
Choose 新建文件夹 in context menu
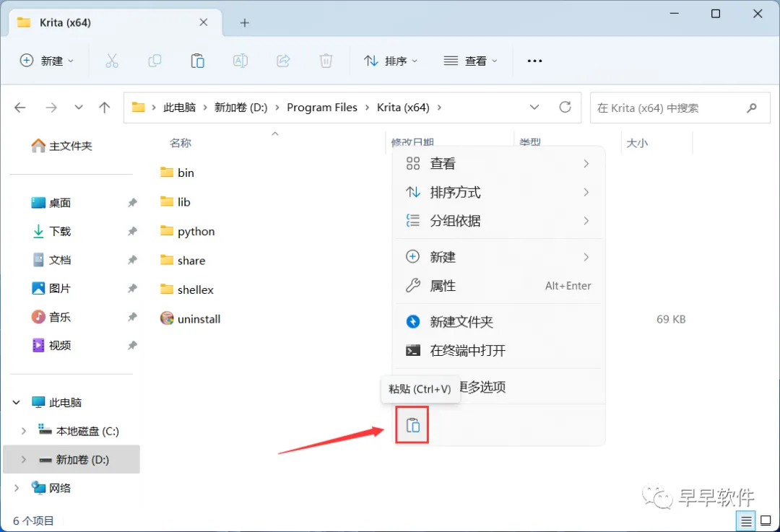click(499, 322)
